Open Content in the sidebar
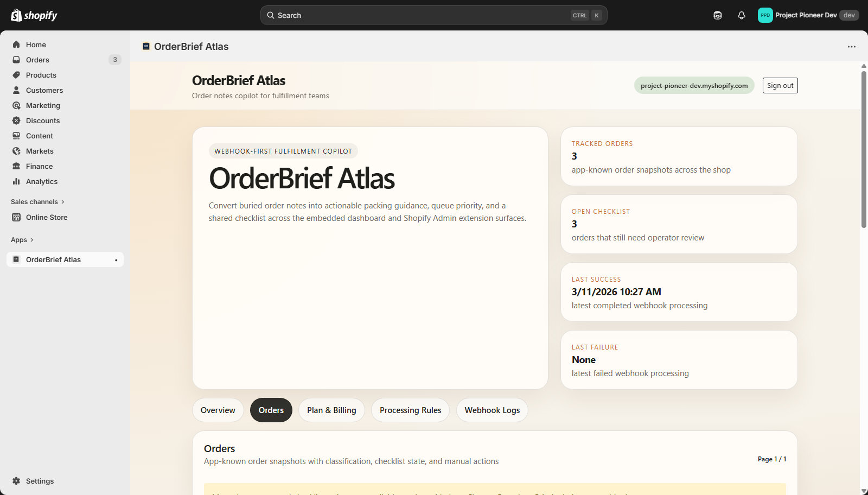 pos(65,136)
